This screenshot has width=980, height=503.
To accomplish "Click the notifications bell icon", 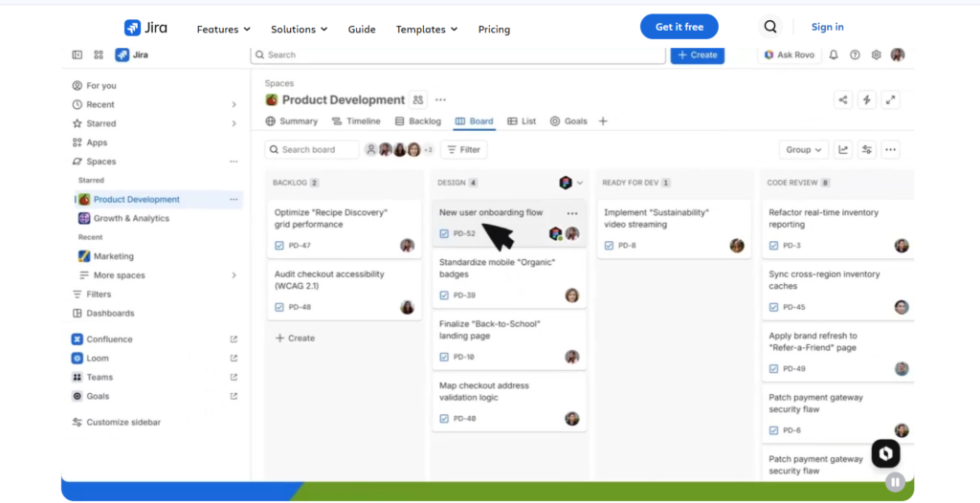I will (834, 55).
